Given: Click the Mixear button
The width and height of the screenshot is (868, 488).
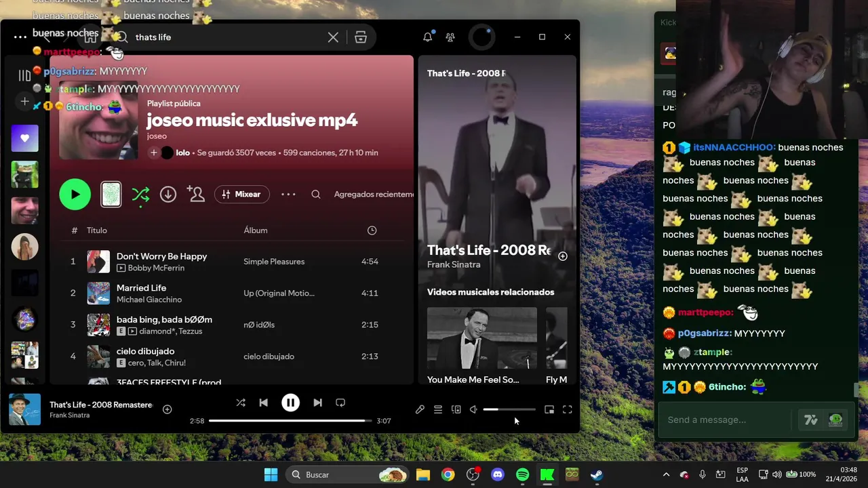Looking at the screenshot, I should click(x=242, y=195).
